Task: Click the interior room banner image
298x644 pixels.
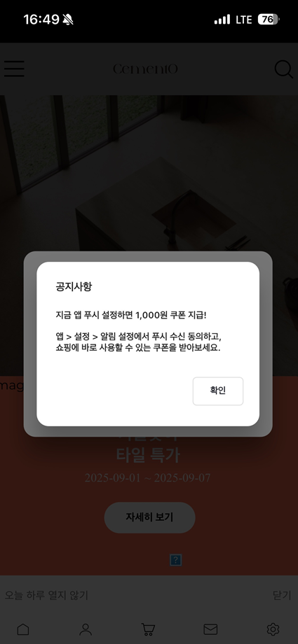Action: click(x=149, y=172)
